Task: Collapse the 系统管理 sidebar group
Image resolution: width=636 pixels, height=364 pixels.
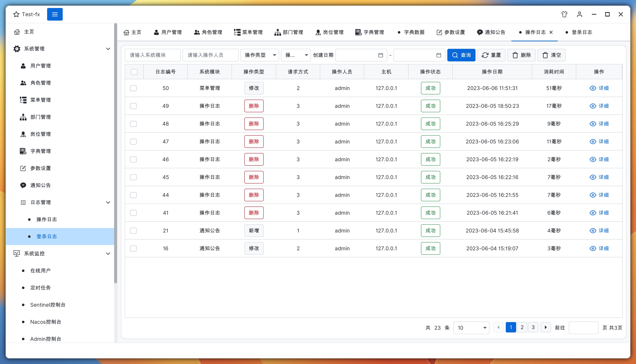Action: pyautogui.click(x=108, y=49)
